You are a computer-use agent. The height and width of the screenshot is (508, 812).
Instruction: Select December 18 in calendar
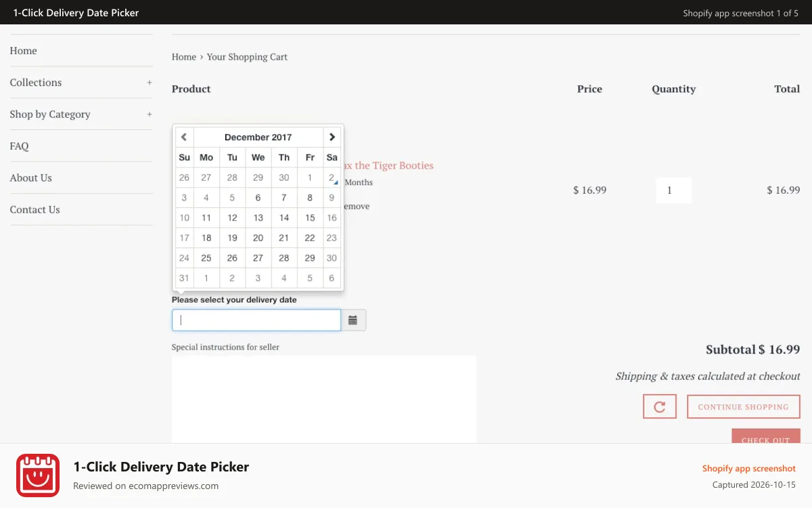(x=206, y=238)
